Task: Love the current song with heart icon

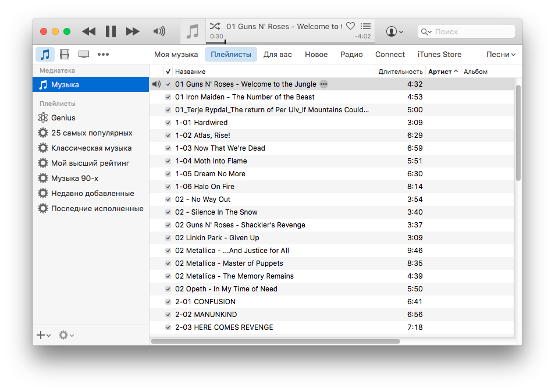Action: [x=350, y=26]
